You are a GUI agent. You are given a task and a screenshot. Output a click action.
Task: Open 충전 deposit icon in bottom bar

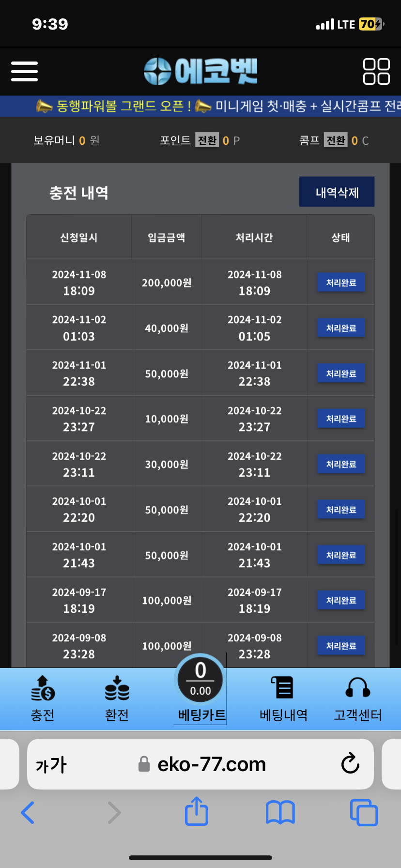coord(43,698)
